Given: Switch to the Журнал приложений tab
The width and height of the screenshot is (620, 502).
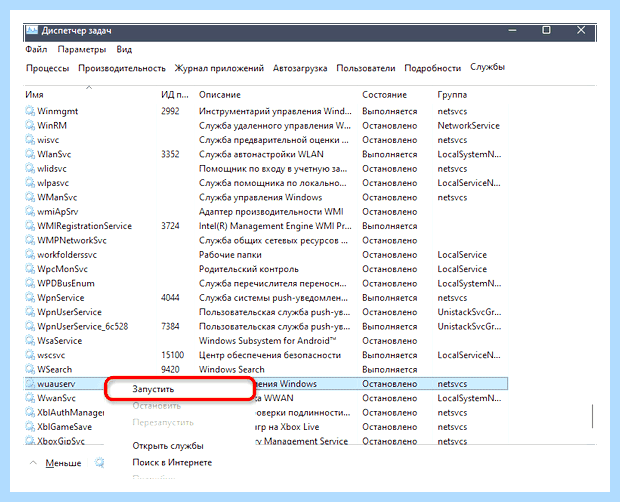Looking at the screenshot, I should [219, 68].
